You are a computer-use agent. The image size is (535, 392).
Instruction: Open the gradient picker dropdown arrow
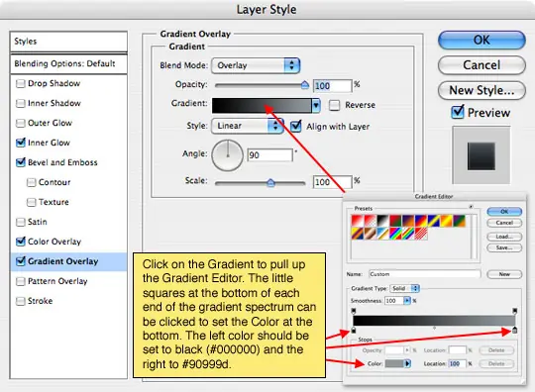click(316, 105)
